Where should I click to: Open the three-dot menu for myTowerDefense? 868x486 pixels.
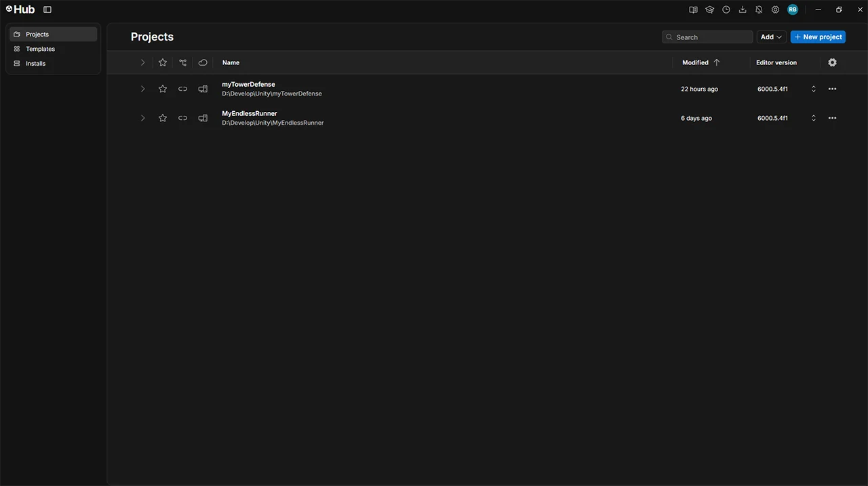833,89
